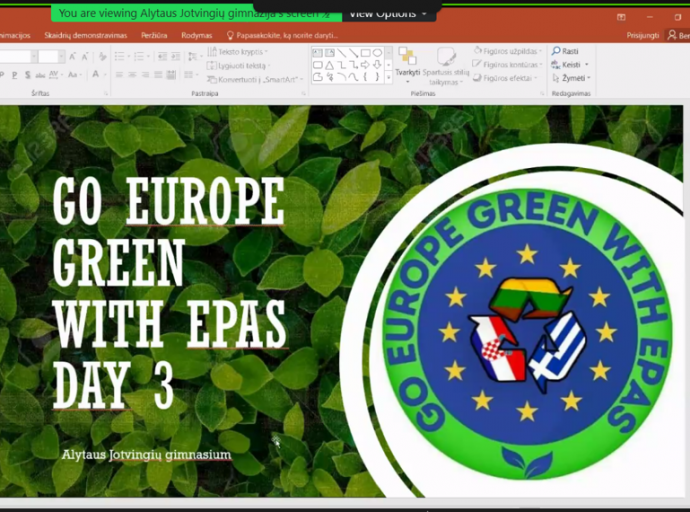The height and width of the screenshot is (512, 690).
Task: Increase the list indent level
Action: [176, 56]
